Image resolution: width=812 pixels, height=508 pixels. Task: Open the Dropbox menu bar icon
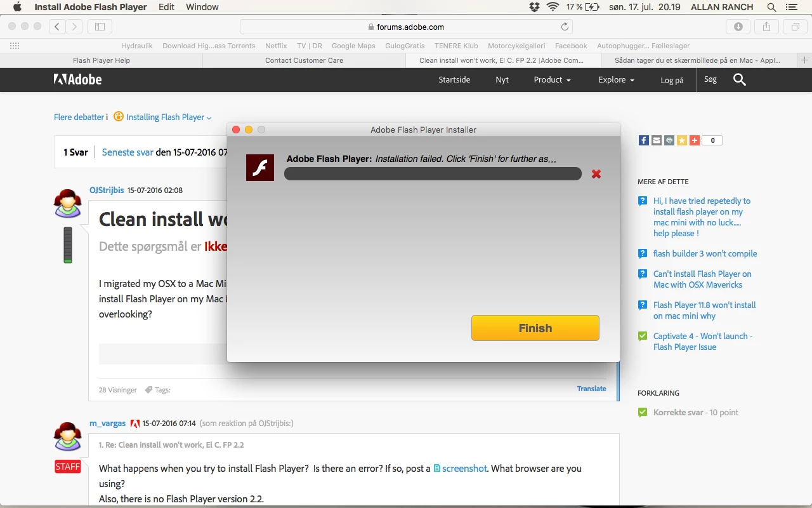pos(535,7)
